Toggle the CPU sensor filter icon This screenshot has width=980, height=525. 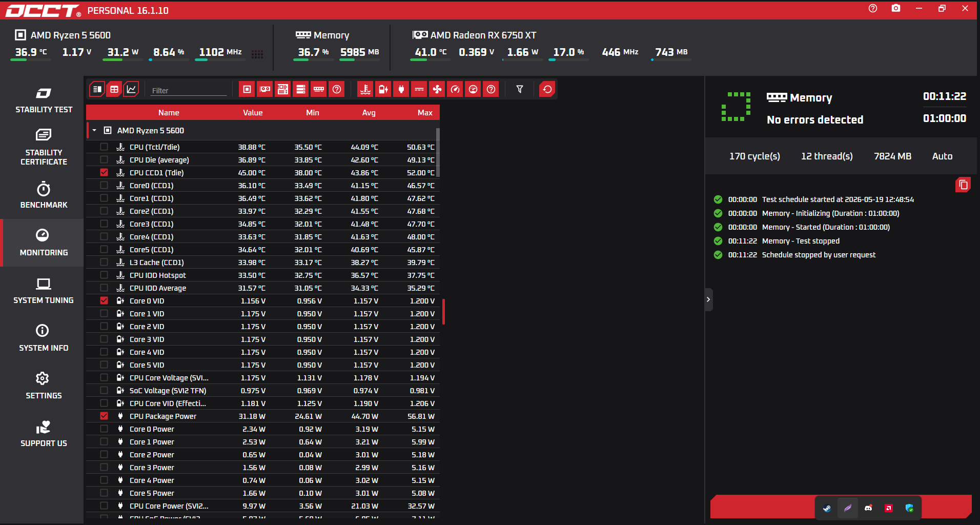tap(247, 89)
